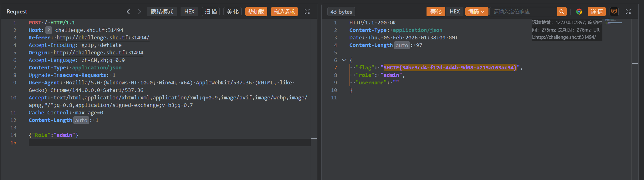Click the response minimap thumbnail

(613, 22)
